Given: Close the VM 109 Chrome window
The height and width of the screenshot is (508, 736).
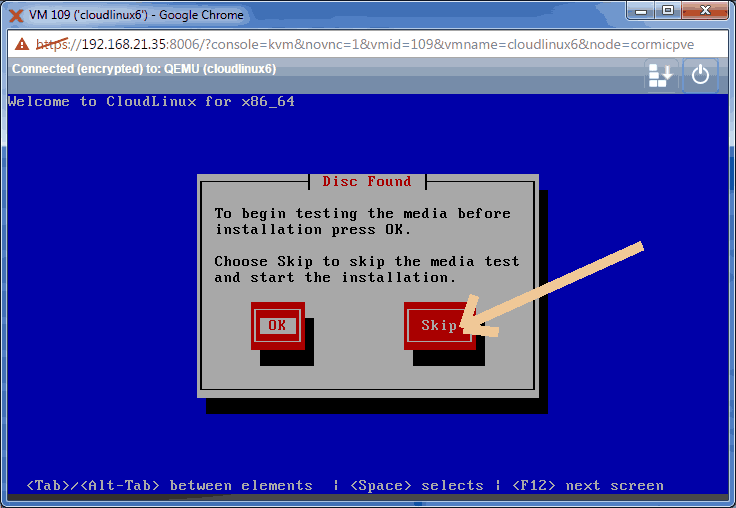Looking at the screenshot, I should (x=705, y=10).
